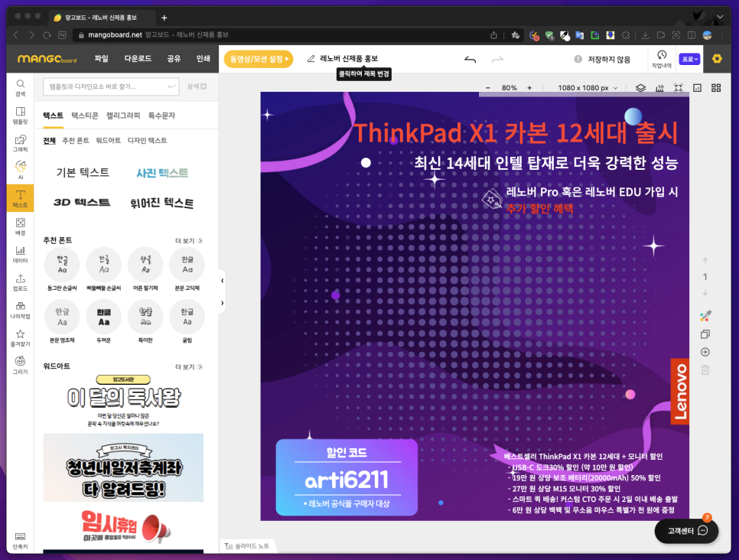Open the 파일 menu
The width and height of the screenshot is (739, 560).
point(101,58)
